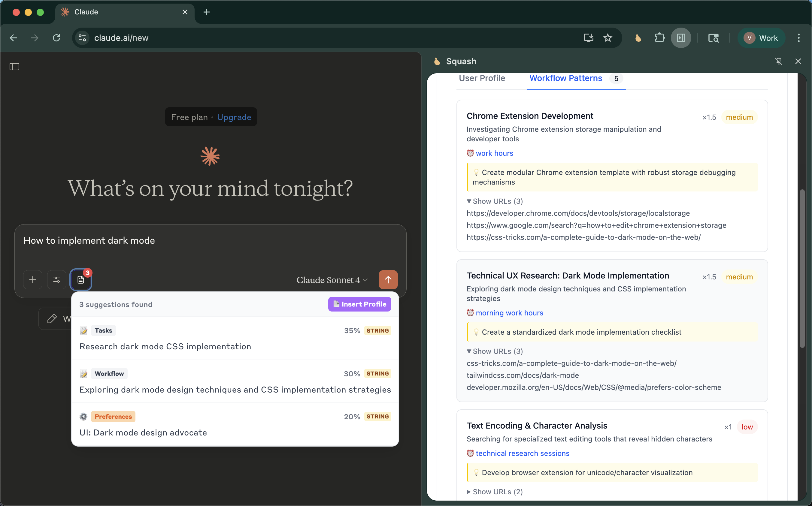Click the plus attachment icon in composer

33,280
